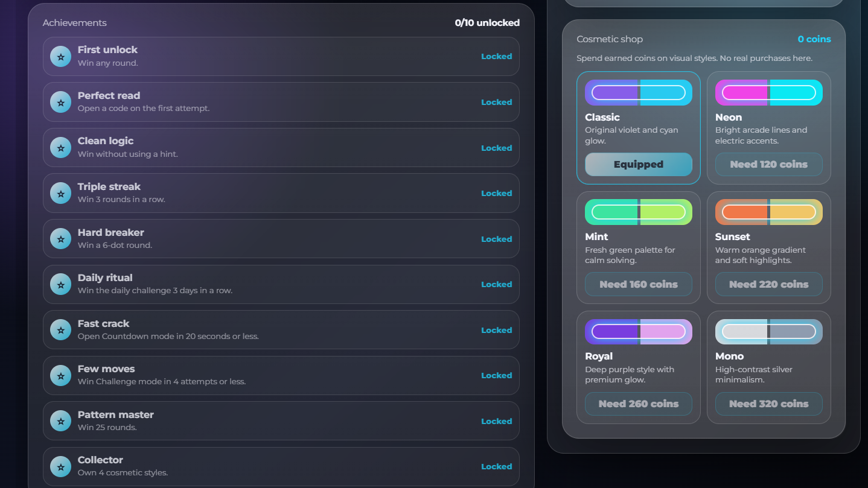The image size is (868, 488).
Task: Click the Need 260 coins button
Action: click(639, 404)
